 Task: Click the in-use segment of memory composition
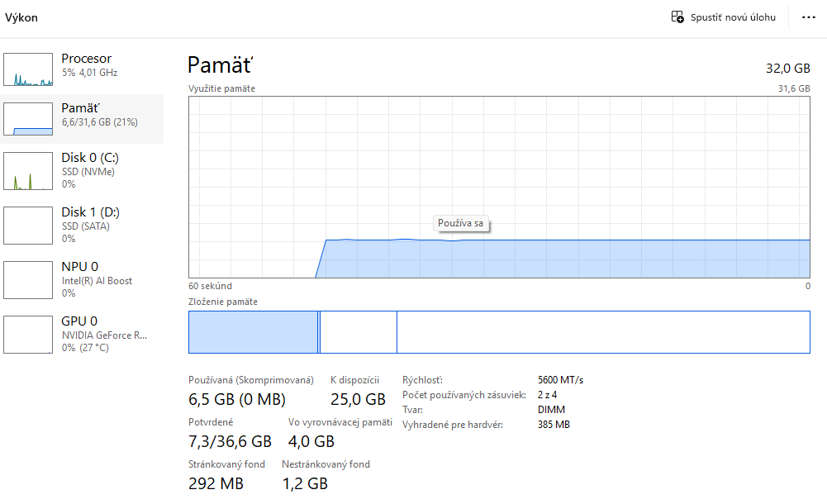coord(253,332)
